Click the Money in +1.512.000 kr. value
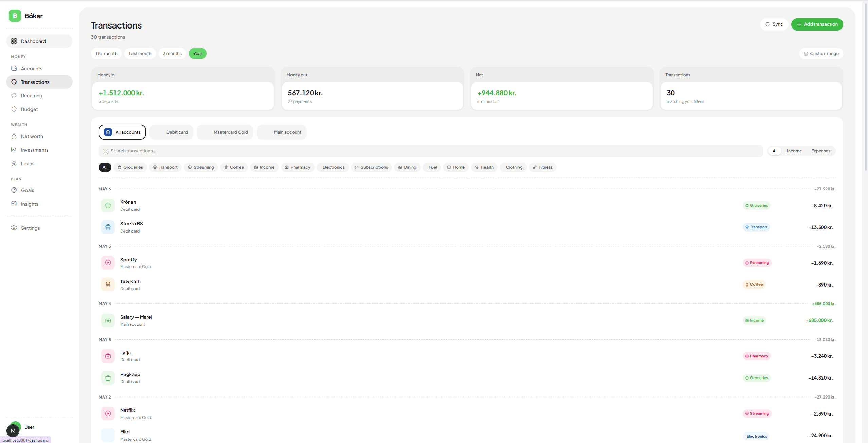 [x=121, y=93]
